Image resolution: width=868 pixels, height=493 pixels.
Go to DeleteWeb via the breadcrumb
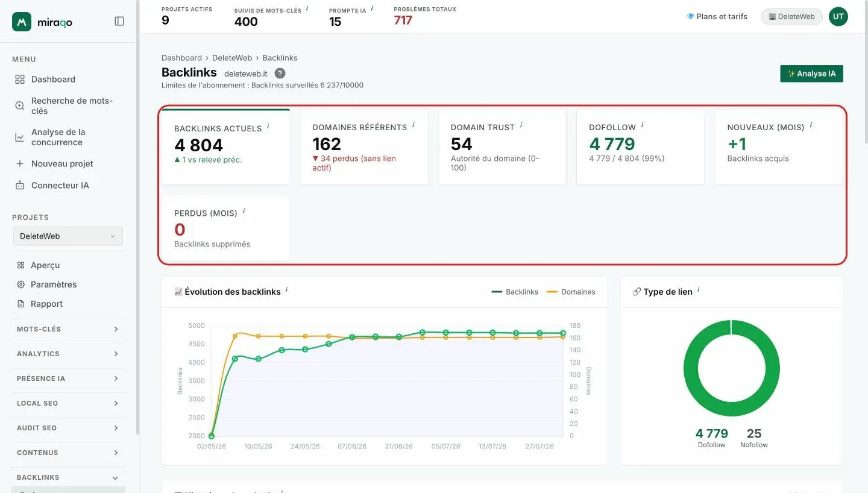(232, 58)
